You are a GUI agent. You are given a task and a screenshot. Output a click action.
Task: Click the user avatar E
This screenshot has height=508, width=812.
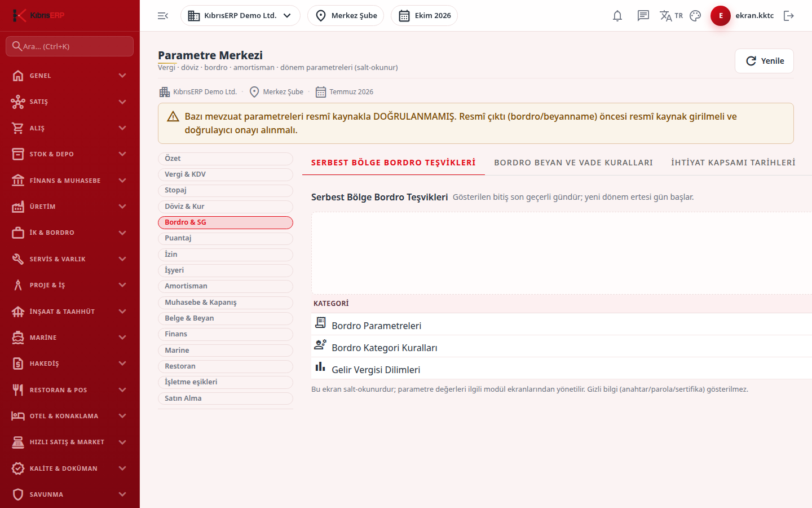click(x=721, y=16)
